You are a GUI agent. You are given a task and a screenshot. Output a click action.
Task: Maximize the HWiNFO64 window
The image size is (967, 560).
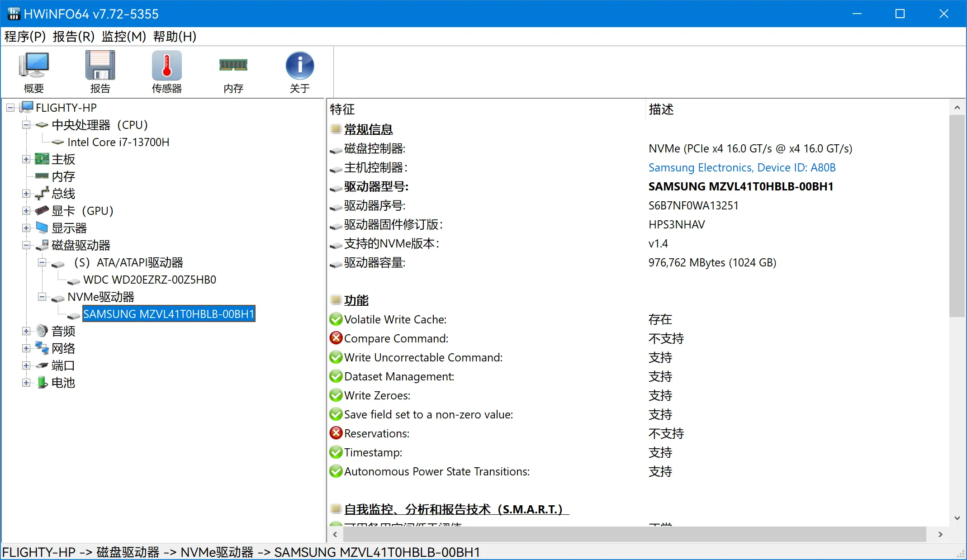pyautogui.click(x=900, y=14)
